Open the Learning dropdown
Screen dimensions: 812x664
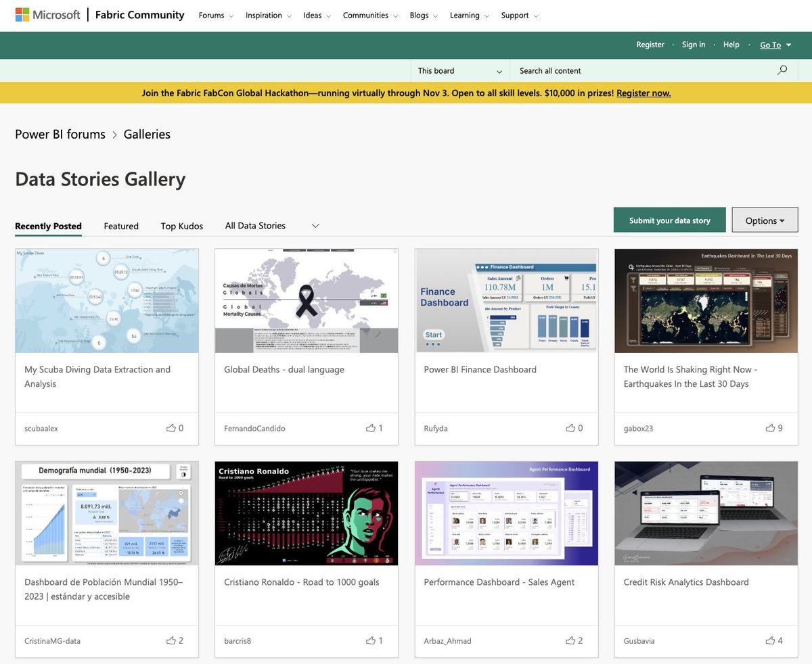pos(470,16)
